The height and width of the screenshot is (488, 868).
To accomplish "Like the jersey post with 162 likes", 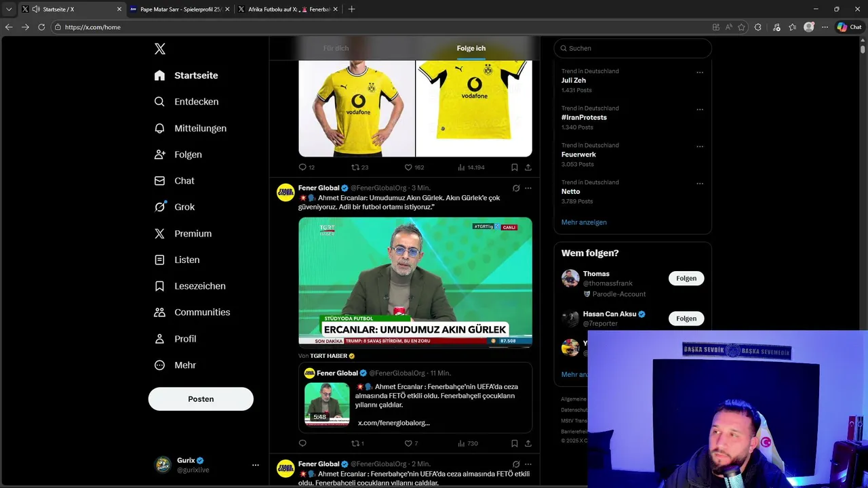I will tap(414, 167).
